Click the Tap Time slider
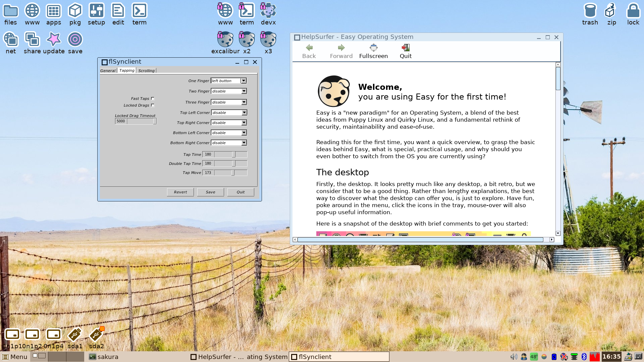Image resolution: width=644 pixels, height=362 pixels. [x=231, y=155]
